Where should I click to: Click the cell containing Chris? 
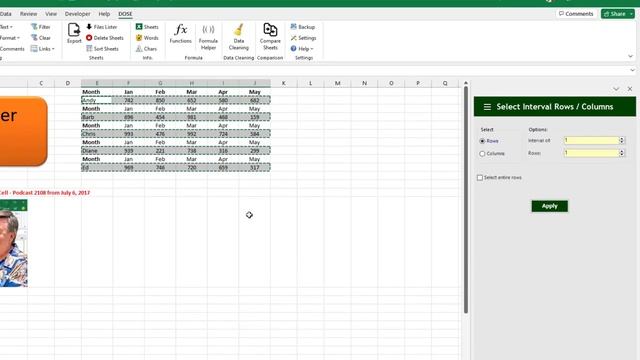(x=97, y=134)
